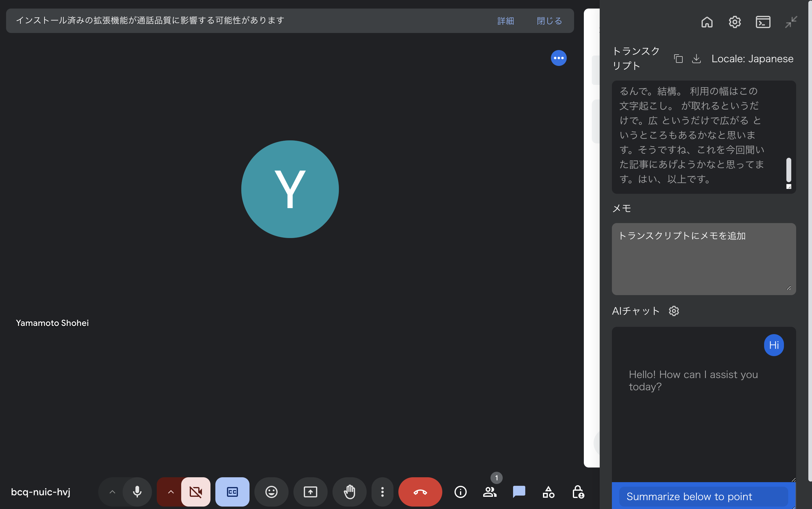Viewport: 812px width, 509px height.
Task: Expand audio settings chevron
Action: click(x=112, y=492)
